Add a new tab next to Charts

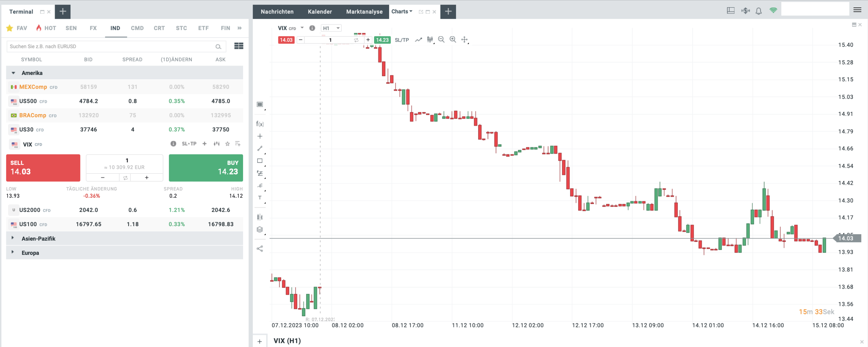coord(448,12)
